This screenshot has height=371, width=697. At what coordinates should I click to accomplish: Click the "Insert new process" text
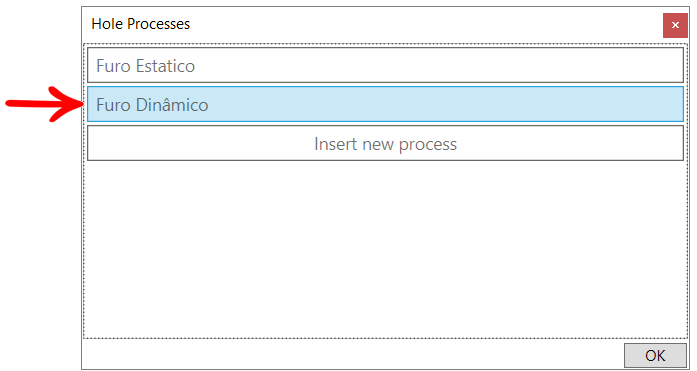(x=385, y=144)
